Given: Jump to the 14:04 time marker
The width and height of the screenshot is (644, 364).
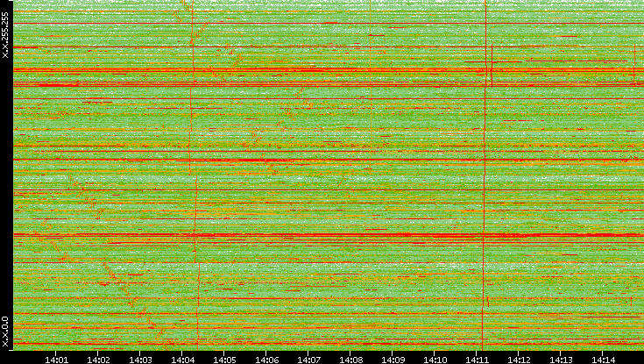Looking at the screenshot, I should [x=182, y=358].
